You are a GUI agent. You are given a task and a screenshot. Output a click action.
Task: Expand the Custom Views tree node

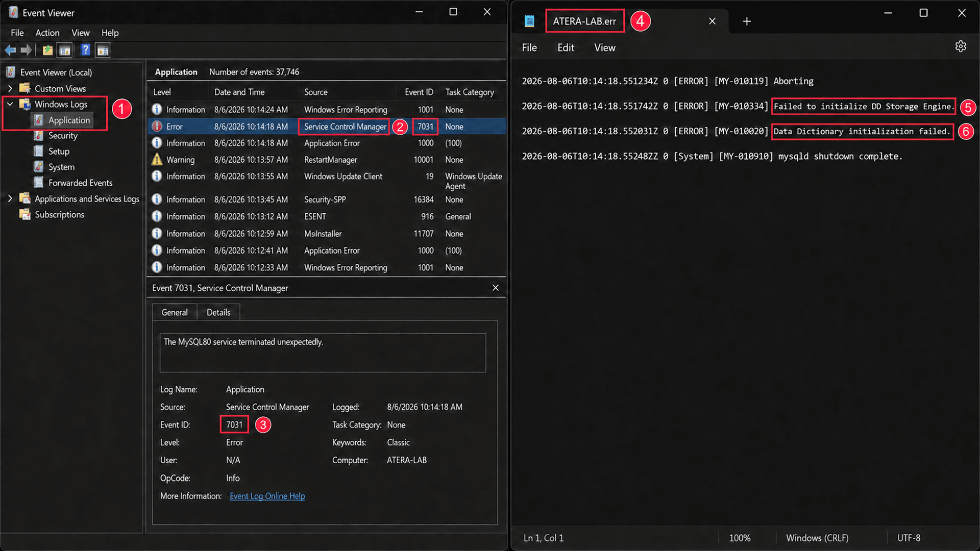10,88
